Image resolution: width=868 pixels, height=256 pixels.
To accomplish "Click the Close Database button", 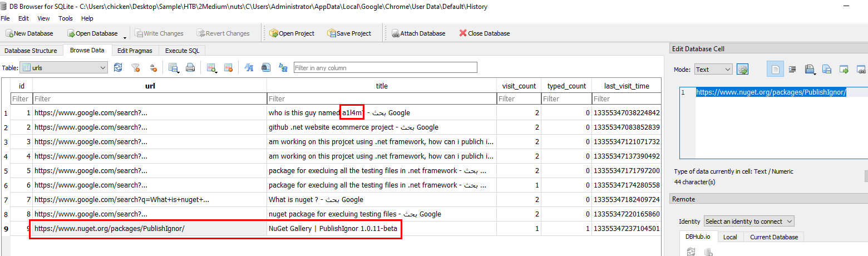I will coord(484,33).
